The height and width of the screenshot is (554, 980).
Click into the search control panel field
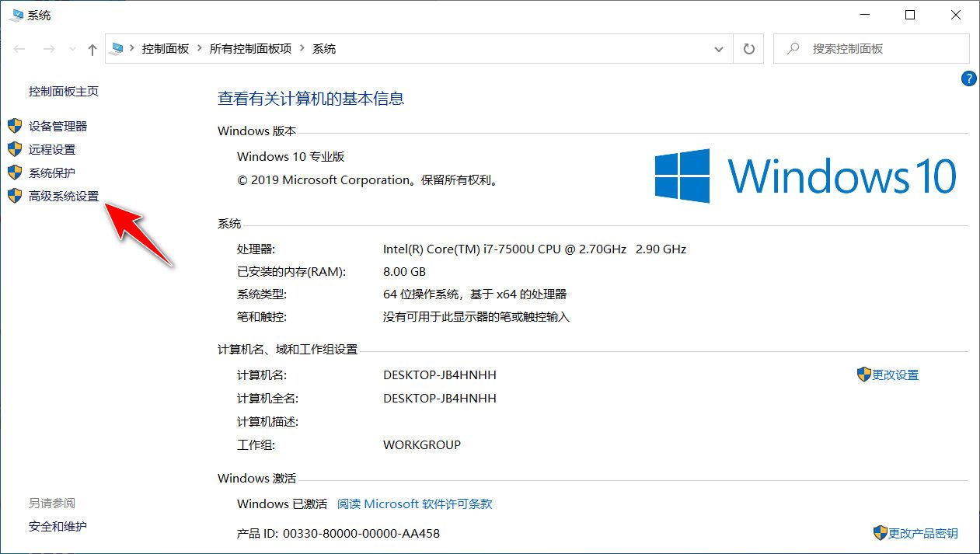point(872,48)
